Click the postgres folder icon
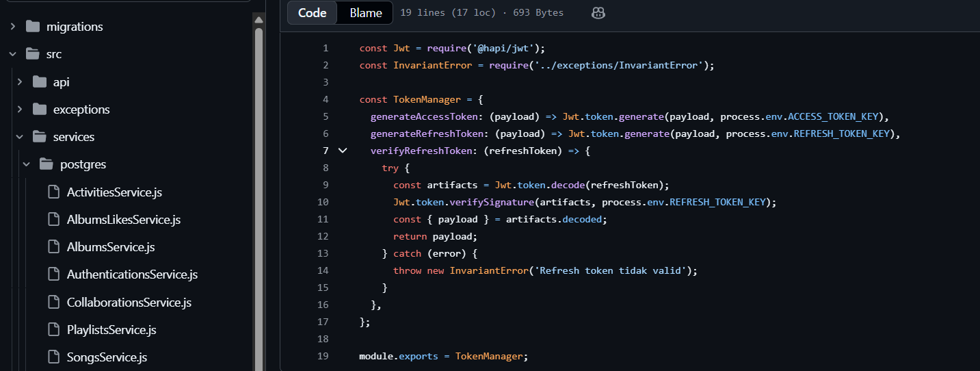Image resolution: width=980 pixels, height=371 pixels. pos(47,164)
